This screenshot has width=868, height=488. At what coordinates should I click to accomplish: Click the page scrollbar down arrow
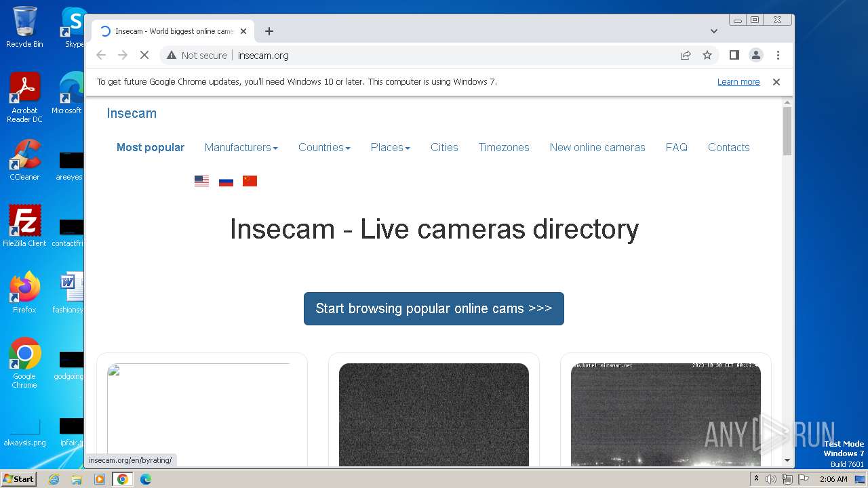[x=787, y=460]
